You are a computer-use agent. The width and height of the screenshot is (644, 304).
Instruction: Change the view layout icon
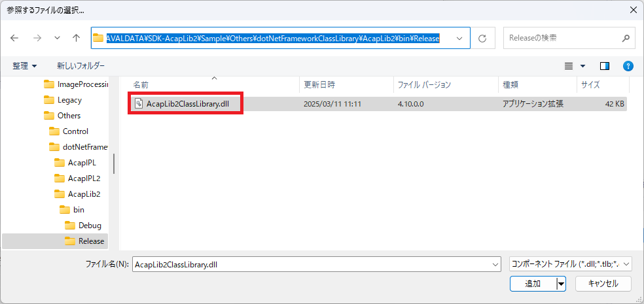(x=569, y=66)
